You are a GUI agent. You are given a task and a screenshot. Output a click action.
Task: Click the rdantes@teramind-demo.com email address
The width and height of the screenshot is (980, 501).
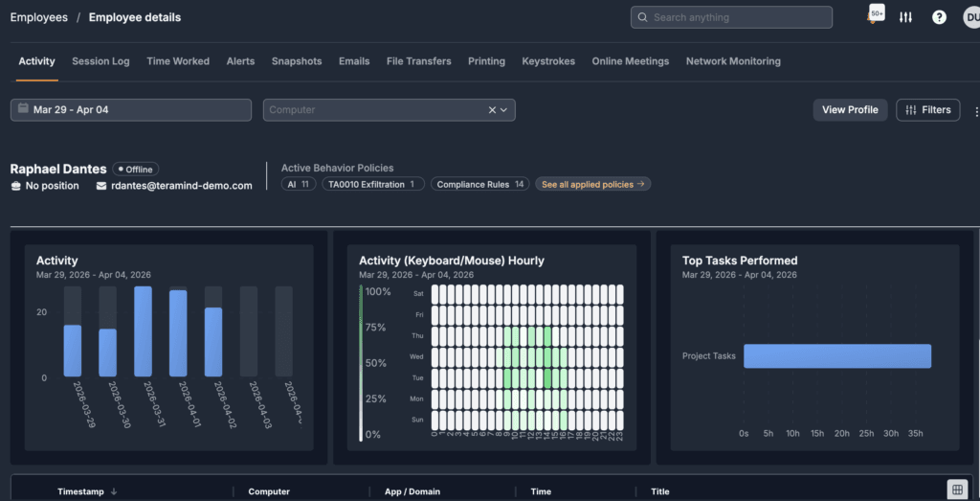click(182, 186)
